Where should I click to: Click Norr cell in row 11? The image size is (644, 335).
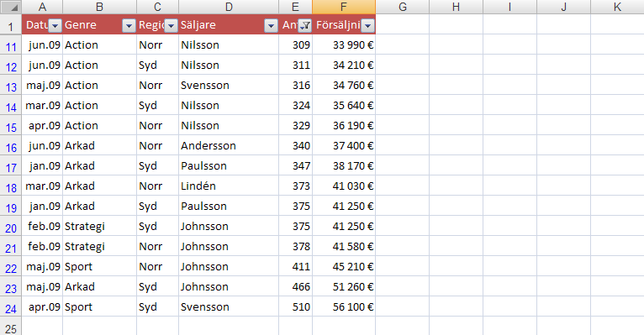point(157,44)
